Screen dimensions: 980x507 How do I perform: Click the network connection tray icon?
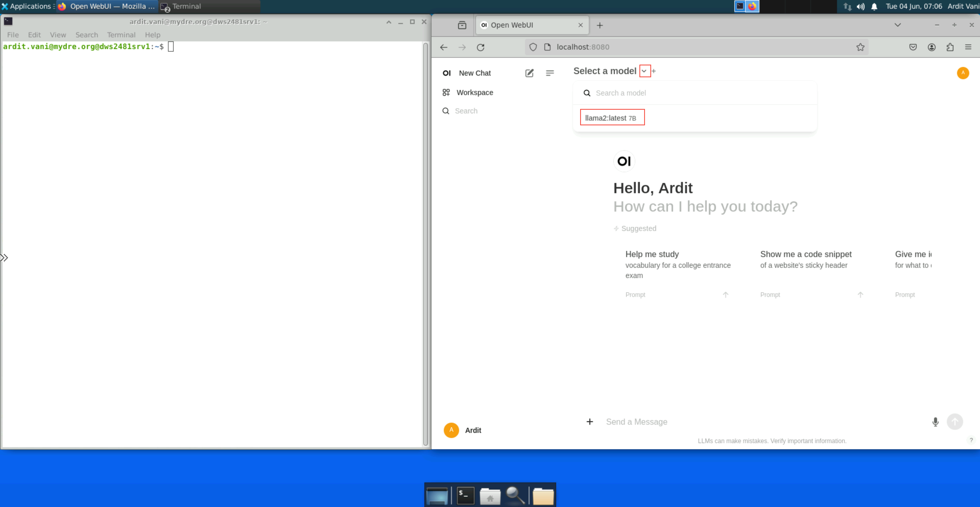click(847, 6)
